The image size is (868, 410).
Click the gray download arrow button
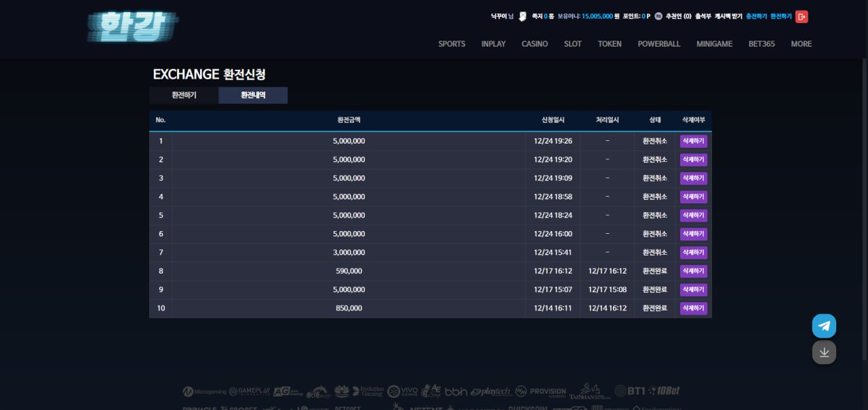(x=824, y=352)
